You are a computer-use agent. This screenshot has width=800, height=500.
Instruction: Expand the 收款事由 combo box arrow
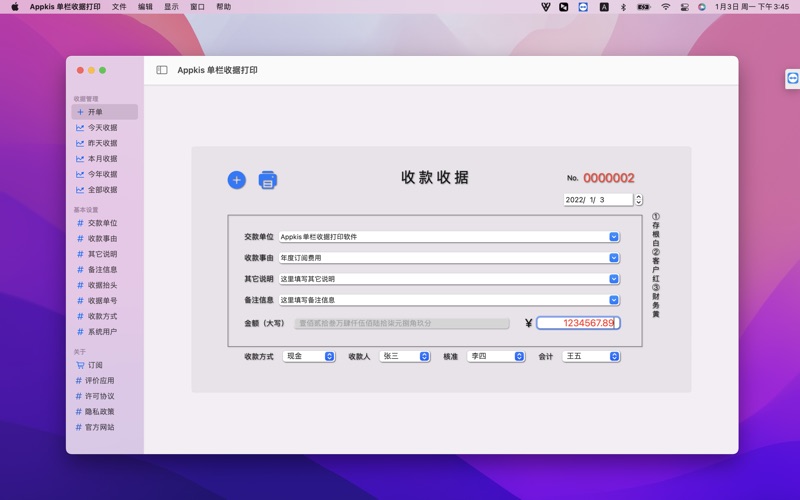(614, 258)
